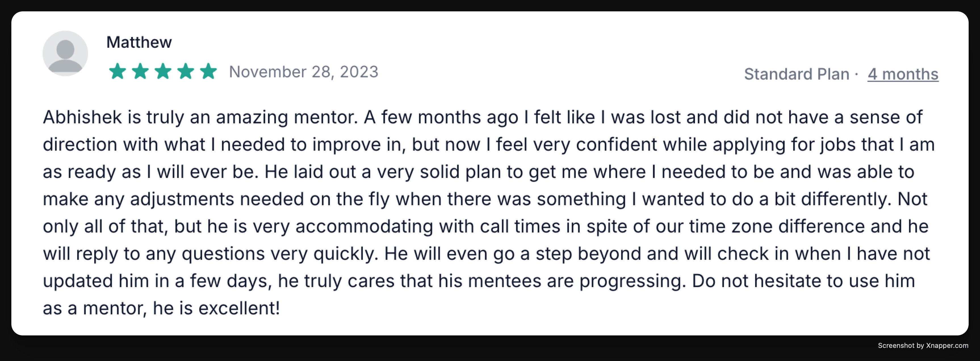Click the fifth green rating star

point(208,71)
